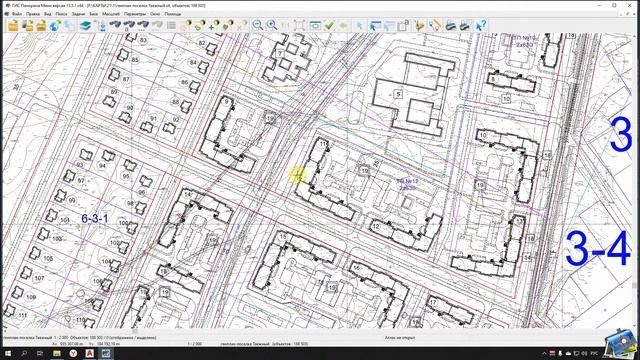
Task: Click the first open-folder map icon
Action: click(13, 26)
